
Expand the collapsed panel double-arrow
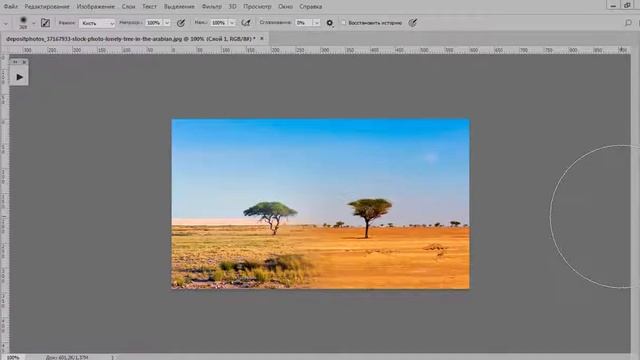click(x=15, y=62)
